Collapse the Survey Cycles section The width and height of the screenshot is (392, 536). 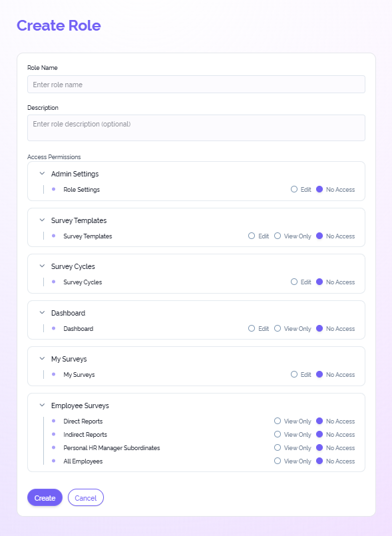point(41,266)
